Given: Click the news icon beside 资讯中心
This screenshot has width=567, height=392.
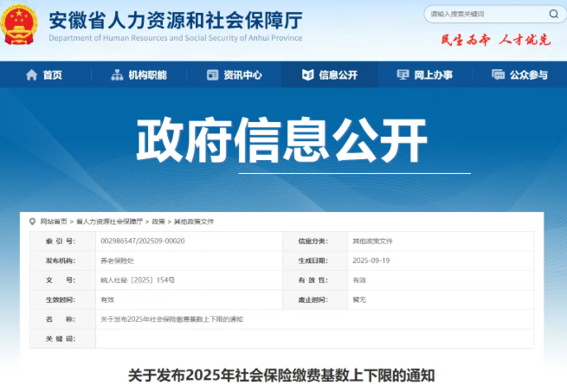Looking at the screenshot, I should click(x=212, y=75).
